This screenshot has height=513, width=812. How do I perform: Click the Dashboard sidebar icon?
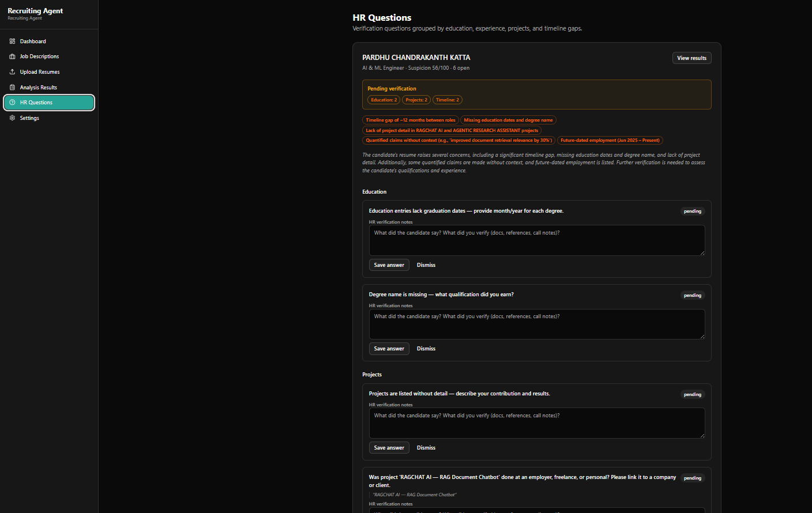pyautogui.click(x=12, y=42)
